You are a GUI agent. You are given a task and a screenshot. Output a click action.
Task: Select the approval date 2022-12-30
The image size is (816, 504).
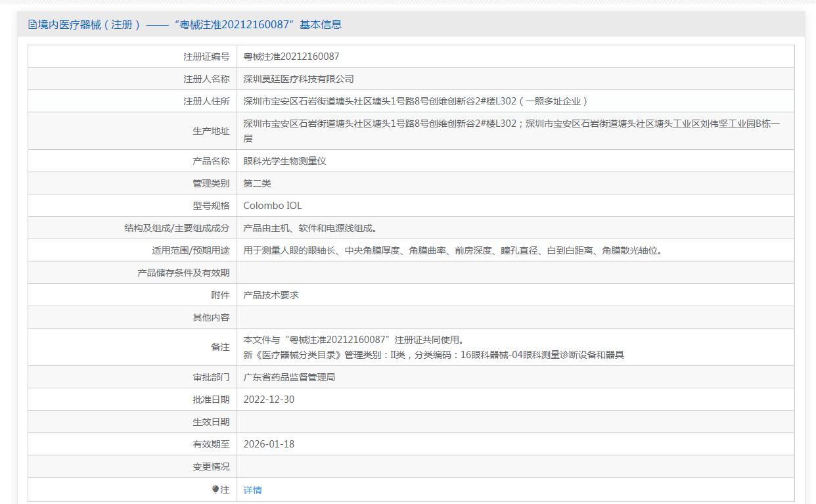pyautogui.click(x=269, y=400)
